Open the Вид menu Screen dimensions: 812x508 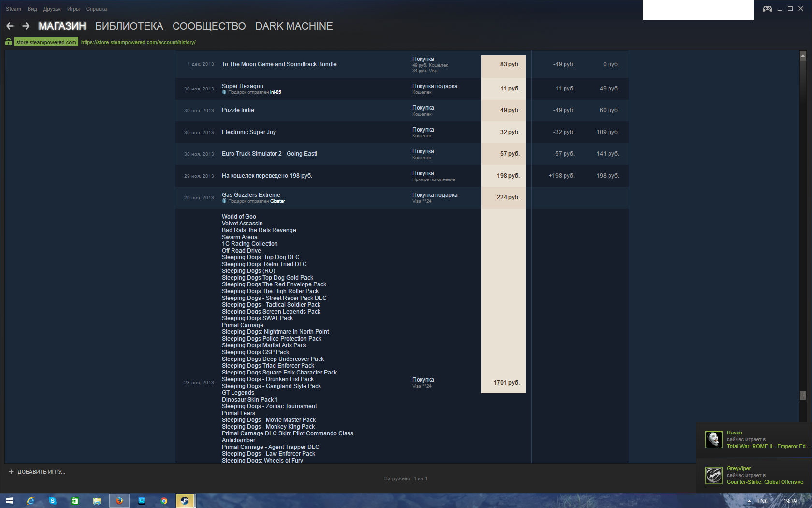click(x=32, y=9)
